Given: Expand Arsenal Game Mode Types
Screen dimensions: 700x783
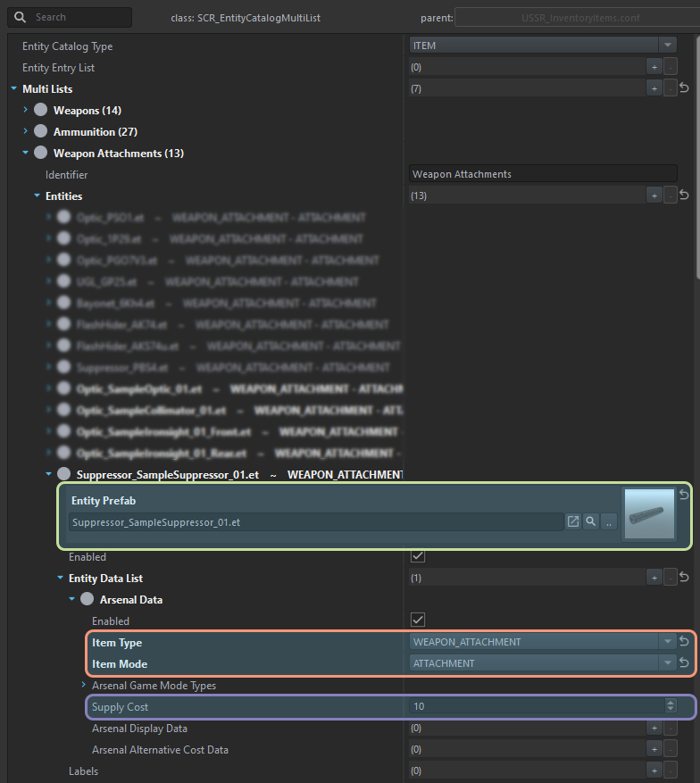Looking at the screenshot, I should (x=84, y=685).
